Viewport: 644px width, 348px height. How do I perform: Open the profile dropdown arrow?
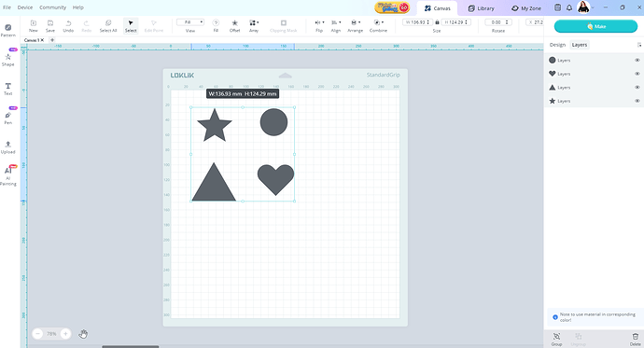593,7
